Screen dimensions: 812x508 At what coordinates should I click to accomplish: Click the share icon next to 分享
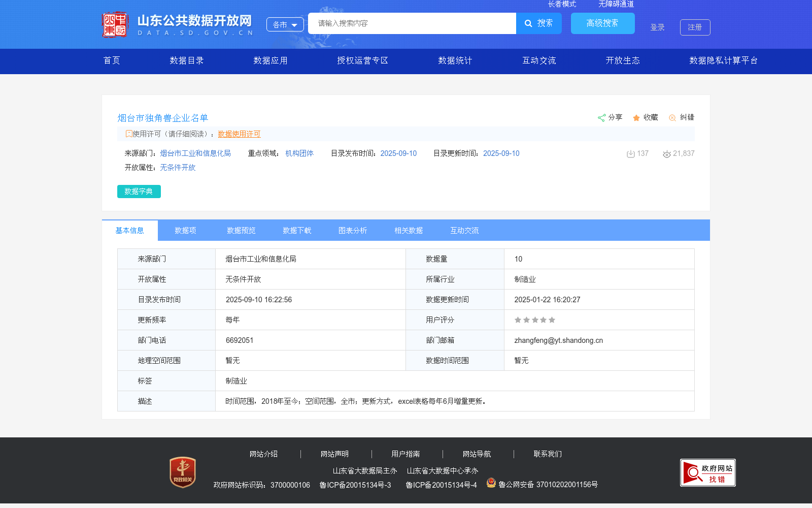(601, 118)
